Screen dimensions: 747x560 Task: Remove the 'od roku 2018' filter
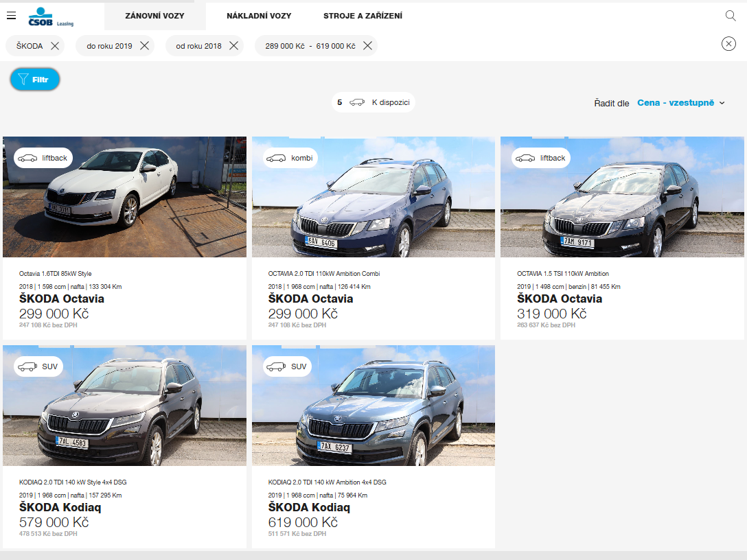click(x=233, y=46)
